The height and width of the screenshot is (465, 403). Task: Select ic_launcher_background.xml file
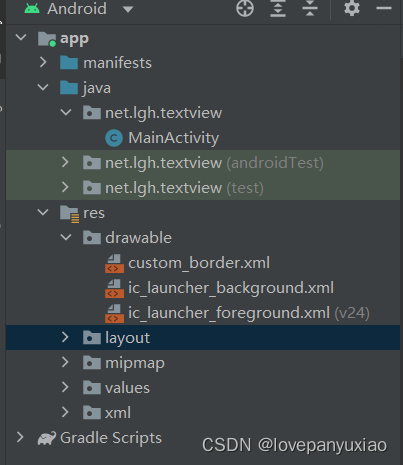(231, 288)
